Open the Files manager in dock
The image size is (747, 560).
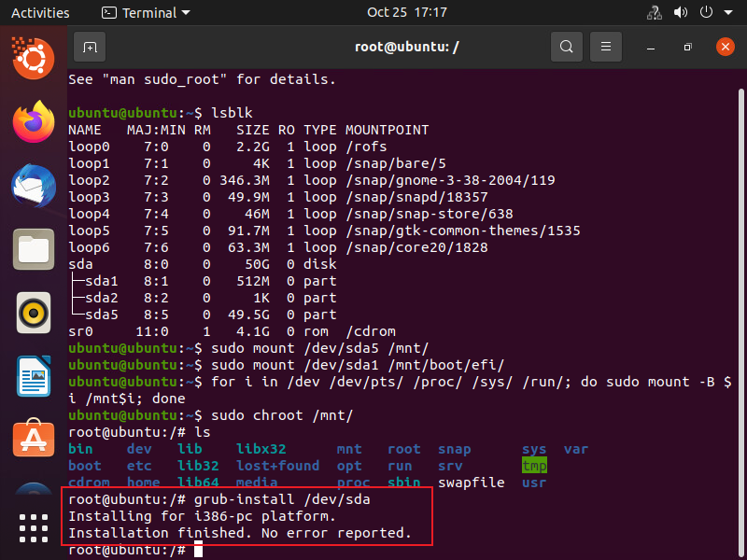click(x=34, y=249)
